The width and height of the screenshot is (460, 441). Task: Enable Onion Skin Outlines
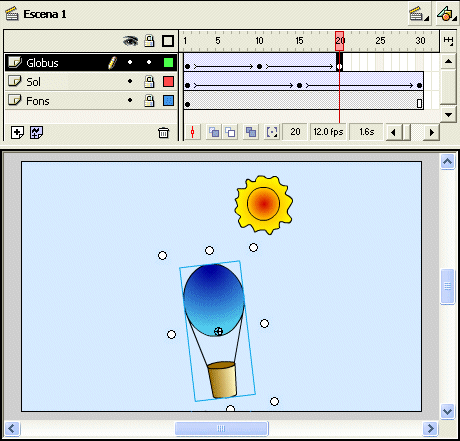[230, 132]
